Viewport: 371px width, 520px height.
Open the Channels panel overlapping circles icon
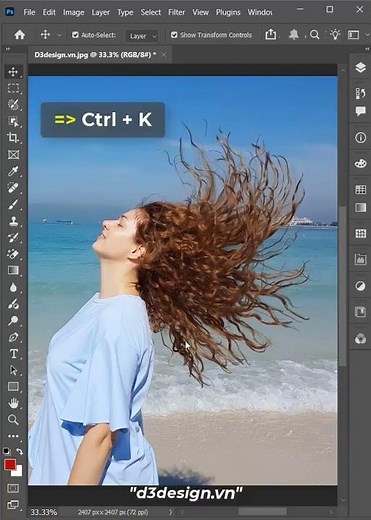(360, 339)
